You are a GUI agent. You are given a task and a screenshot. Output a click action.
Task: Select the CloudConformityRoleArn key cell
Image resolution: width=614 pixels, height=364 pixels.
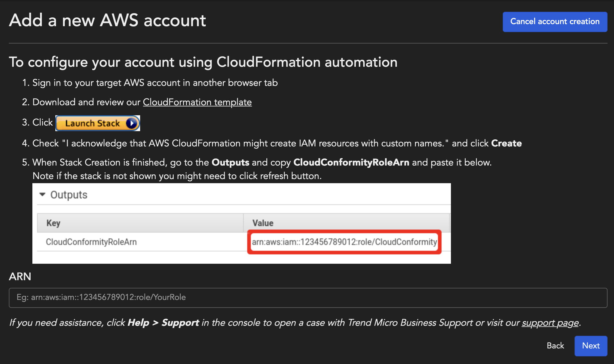[91, 242]
